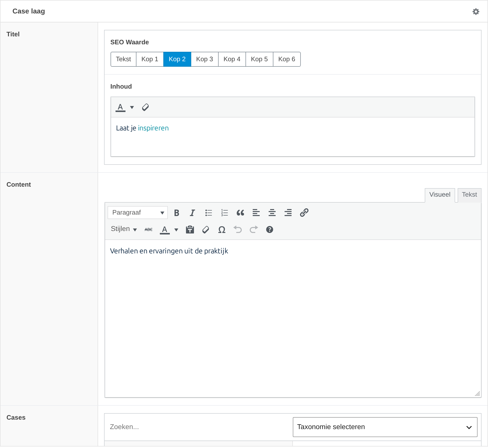Image resolution: width=488 pixels, height=448 pixels.
Task: Click the inspireren link in Inhoud
Action: 153,128
